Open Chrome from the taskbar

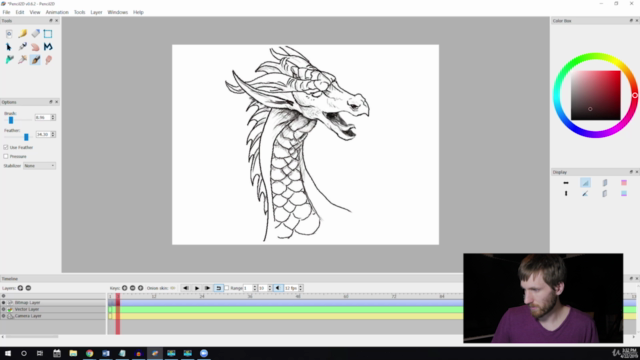pyautogui.click(x=89, y=353)
